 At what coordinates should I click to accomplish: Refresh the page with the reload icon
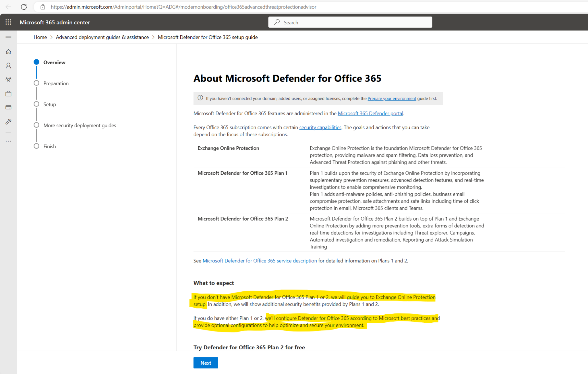[24, 7]
